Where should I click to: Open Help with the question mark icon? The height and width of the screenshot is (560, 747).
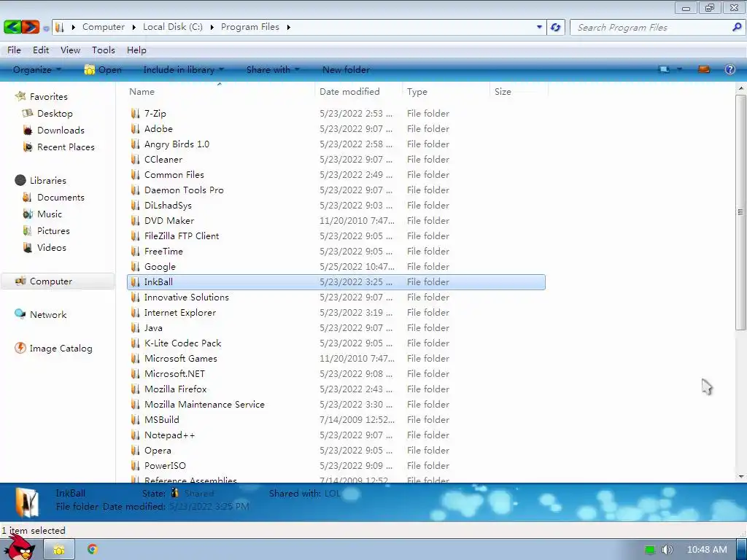click(729, 69)
